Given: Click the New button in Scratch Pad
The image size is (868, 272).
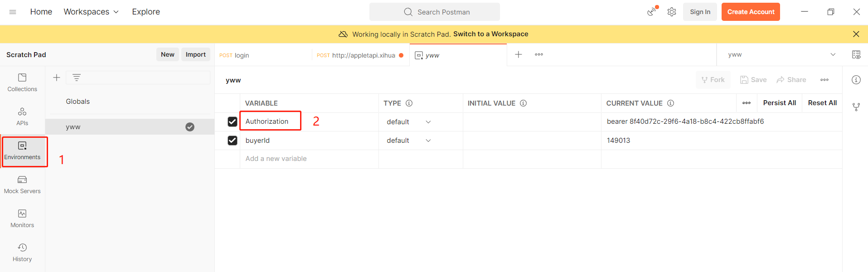Looking at the screenshot, I should pyautogui.click(x=168, y=54).
